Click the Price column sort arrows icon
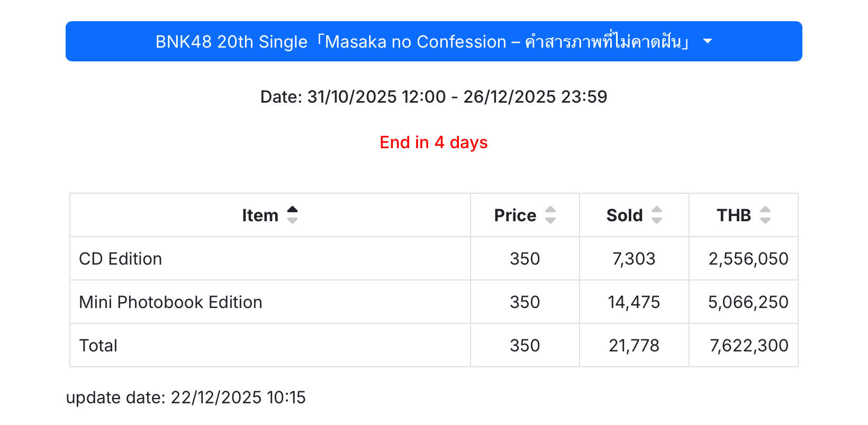 (x=550, y=215)
